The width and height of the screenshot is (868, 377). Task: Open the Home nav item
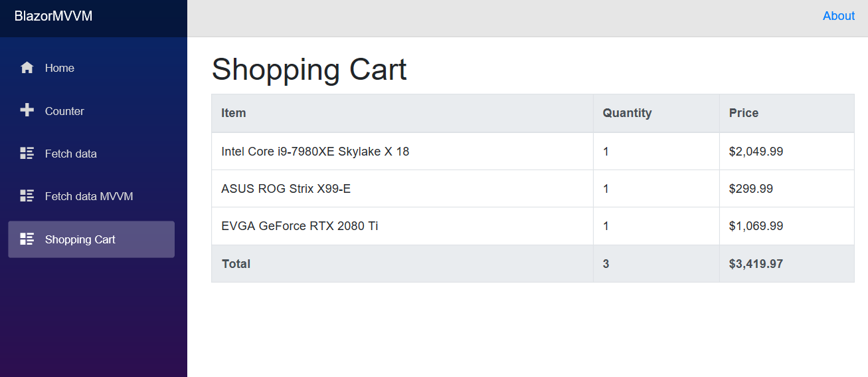click(60, 68)
